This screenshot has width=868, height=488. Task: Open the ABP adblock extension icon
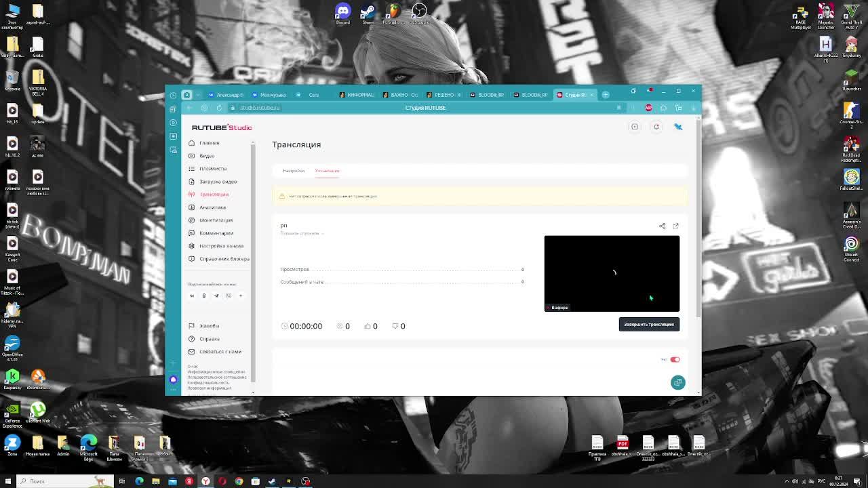click(x=648, y=108)
